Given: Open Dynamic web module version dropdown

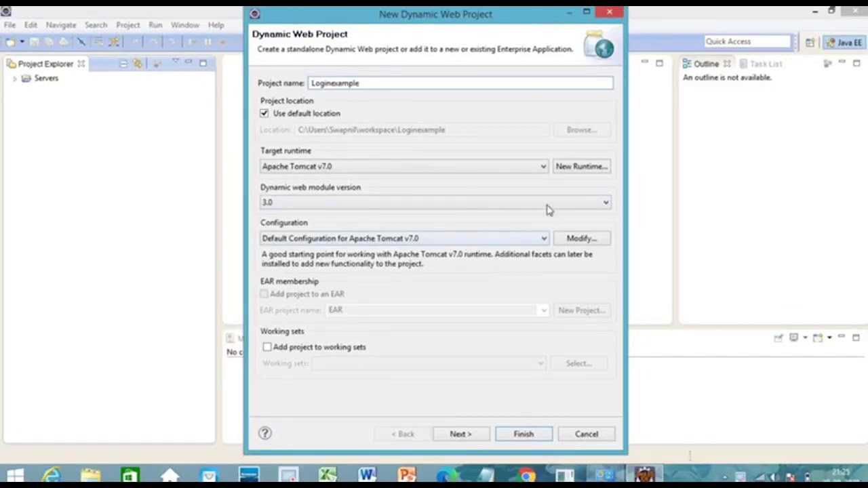Looking at the screenshot, I should tap(435, 202).
